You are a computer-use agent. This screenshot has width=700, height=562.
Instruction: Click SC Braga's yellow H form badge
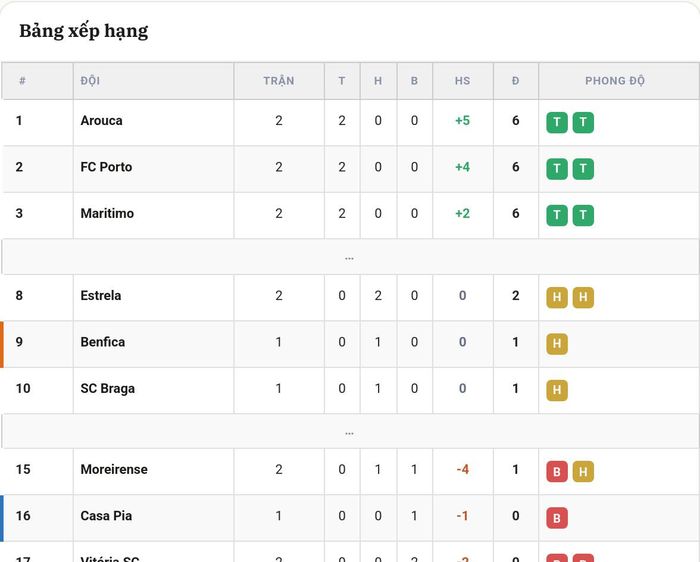557,390
